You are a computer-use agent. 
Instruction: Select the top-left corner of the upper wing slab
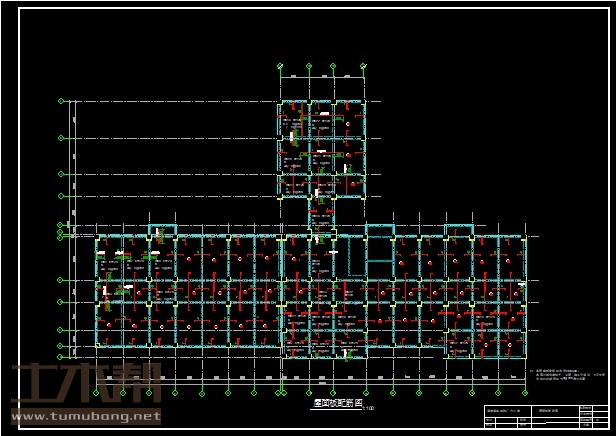281,102
